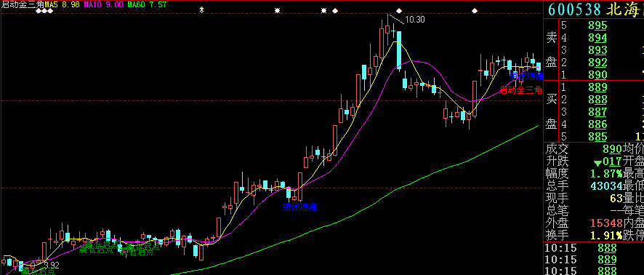Viewport: 644px width, 275px height.
Task: Click the buy-1 price 889
Action: [597, 87]
